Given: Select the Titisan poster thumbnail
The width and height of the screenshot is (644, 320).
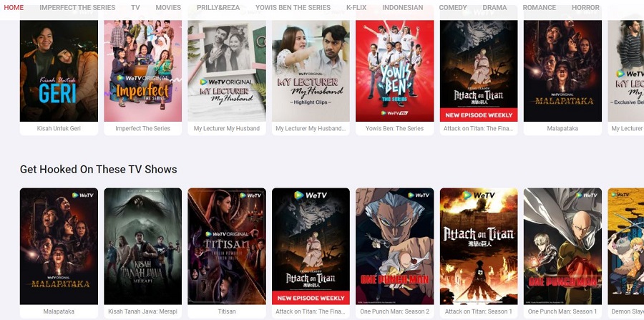Looking at the screenshot, I should point(227,246).
